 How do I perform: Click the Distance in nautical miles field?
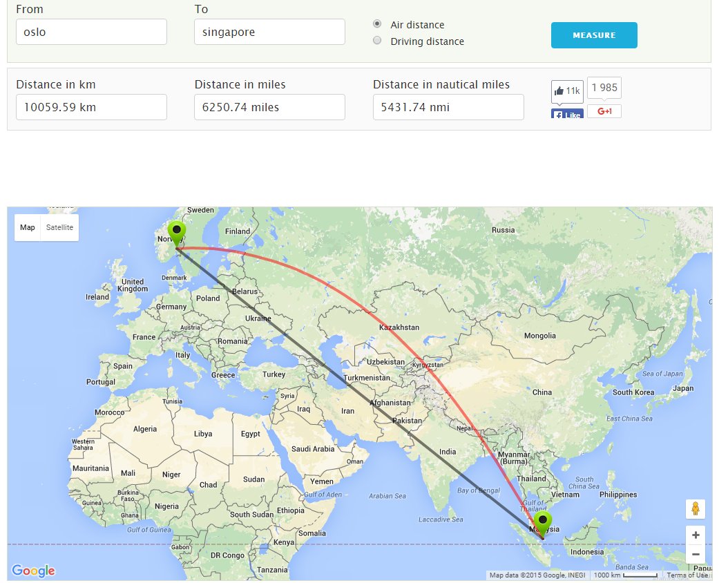point(448,107)
